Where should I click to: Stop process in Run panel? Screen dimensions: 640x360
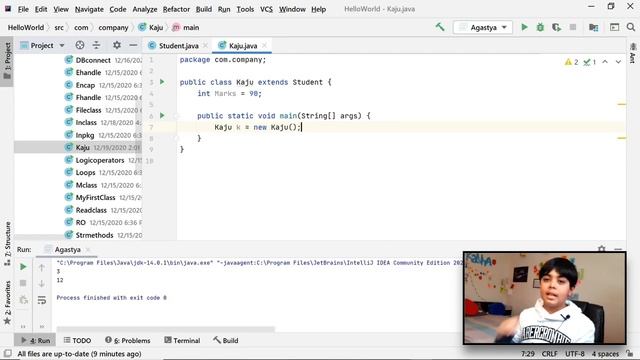23,283
